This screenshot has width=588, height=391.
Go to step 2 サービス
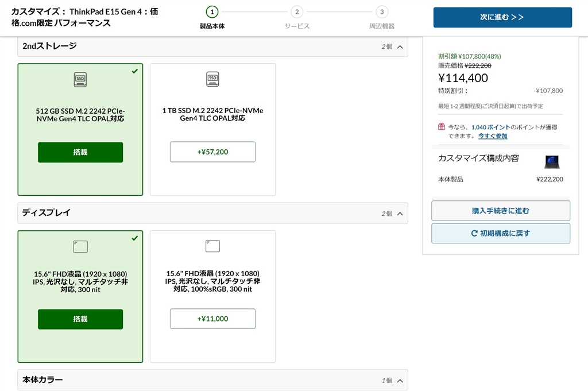pos(296,12)
